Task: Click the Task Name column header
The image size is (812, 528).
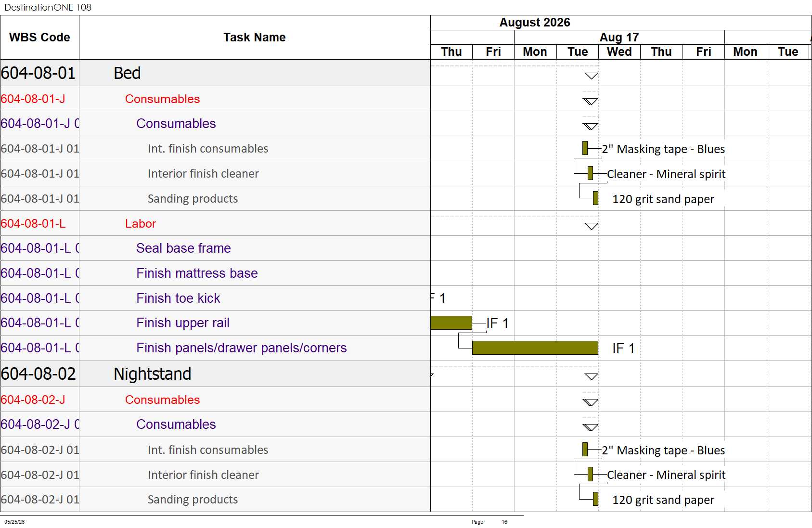Action: (x=255, y=38)
